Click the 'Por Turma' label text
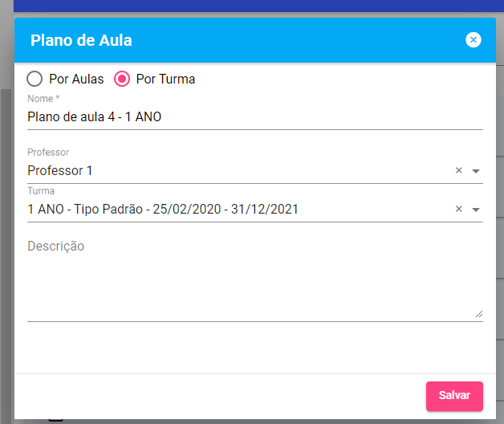 click(165, 79)
